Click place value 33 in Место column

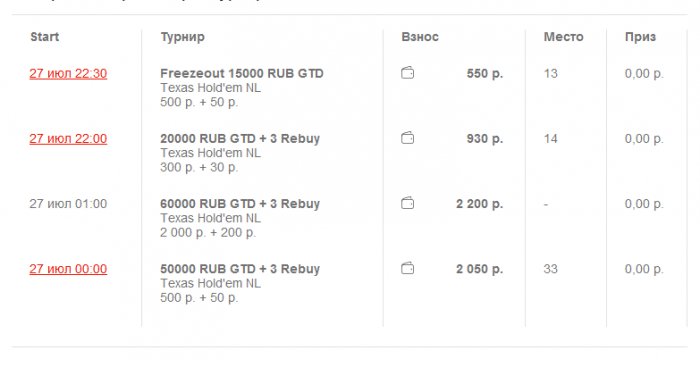tap(550, 269)
